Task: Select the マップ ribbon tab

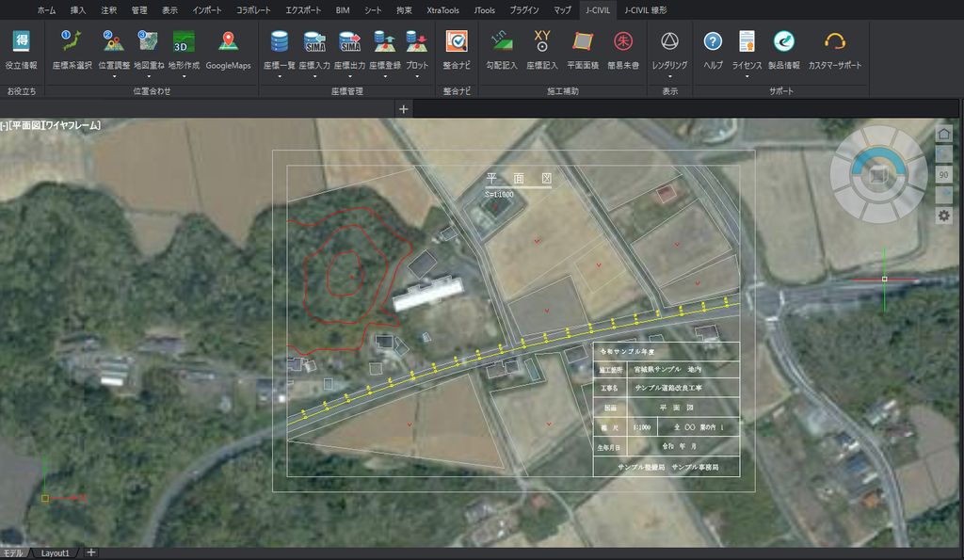Action: [562, 10]
